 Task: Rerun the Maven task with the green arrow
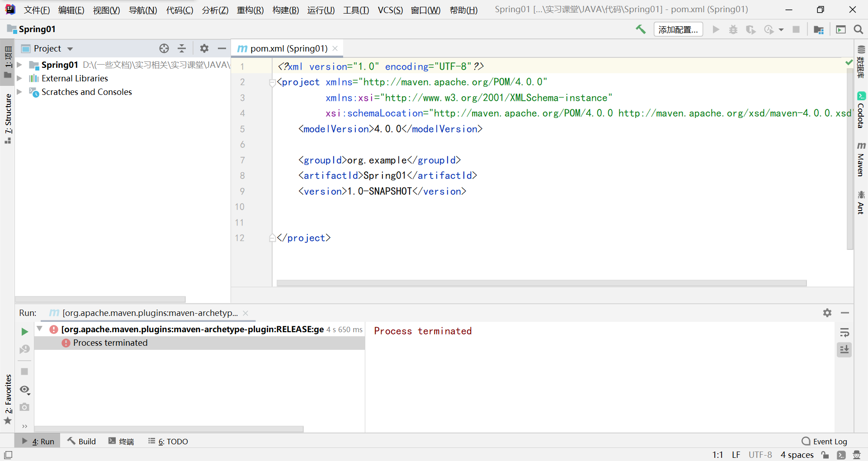[24, 331]
